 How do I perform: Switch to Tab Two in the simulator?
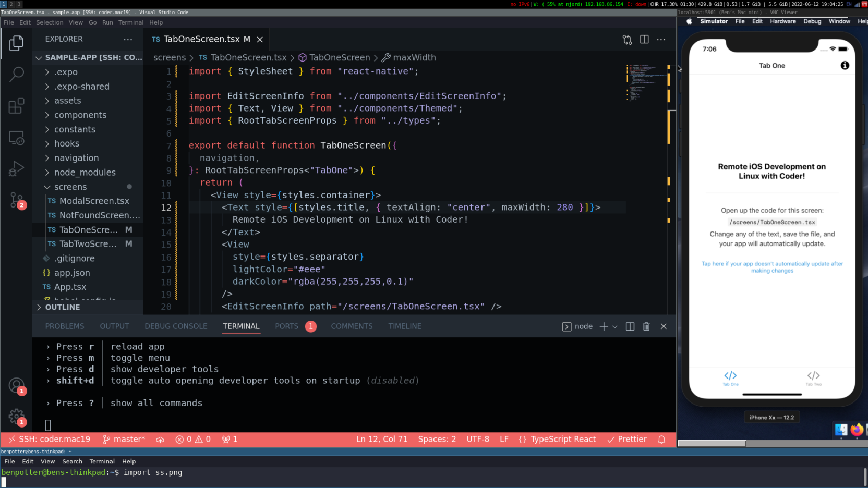pyautogui.click(x=813, y=378)
